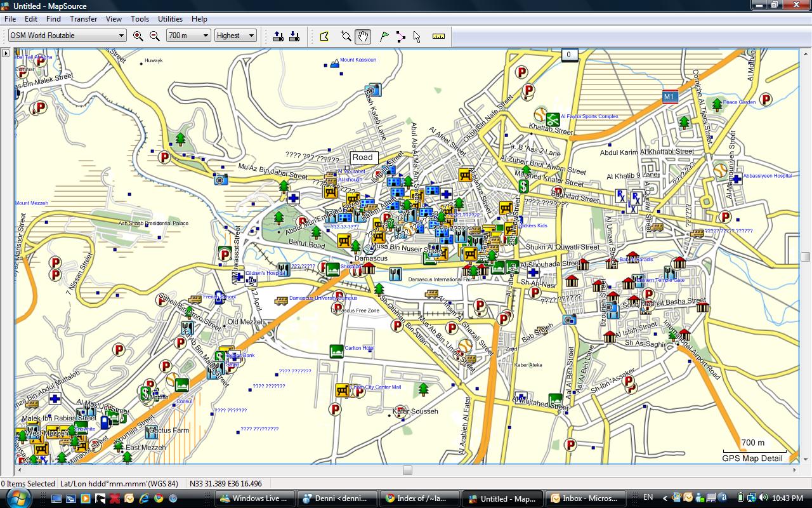This screenshot has height=508, width=812.
Task: Click Send To Device toolbar icon
Action: tap(278, 36)
